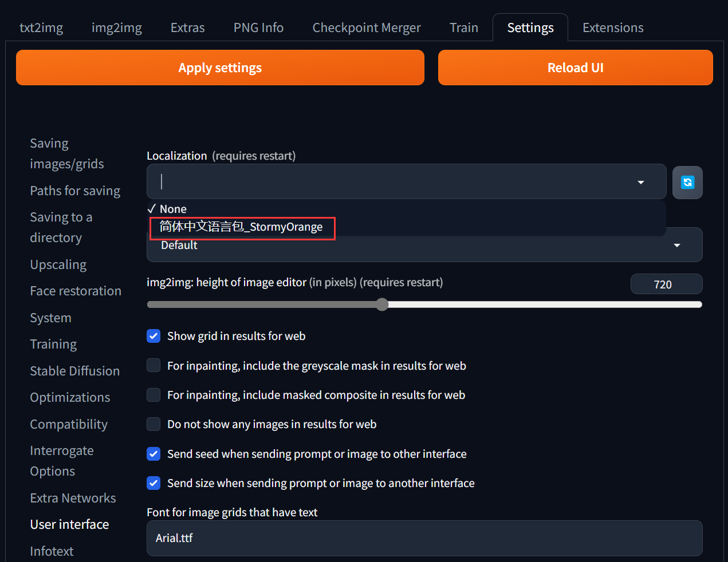This screenshot has height=562, width=728.
Task: Open Saving images/grids settings section
Action: (67, 153)
